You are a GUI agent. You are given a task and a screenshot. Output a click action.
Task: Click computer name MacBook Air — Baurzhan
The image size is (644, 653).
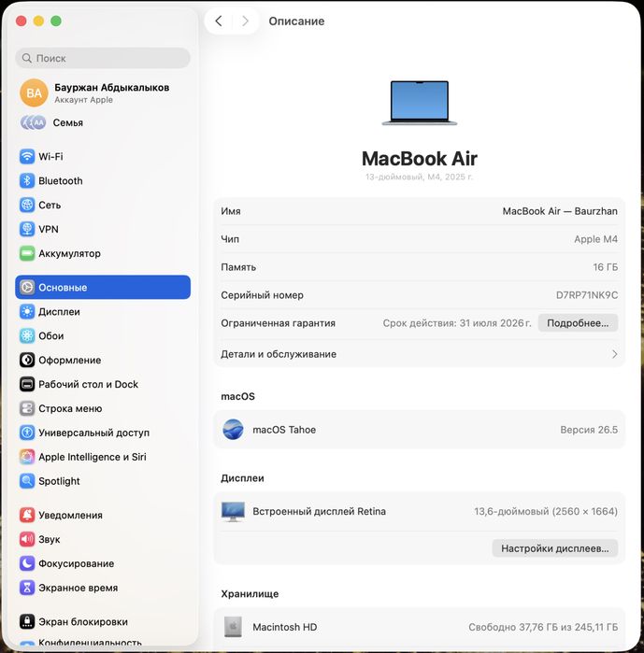pos(560,211)
